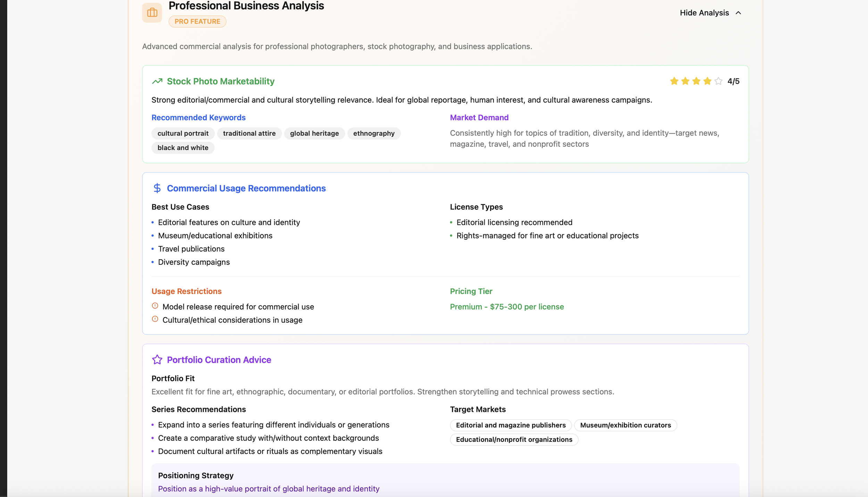Click the 'global heritage' keyword tag
The width and height of the screenshot is (868, 497).
pyautogui.click(x=314, y=133)
